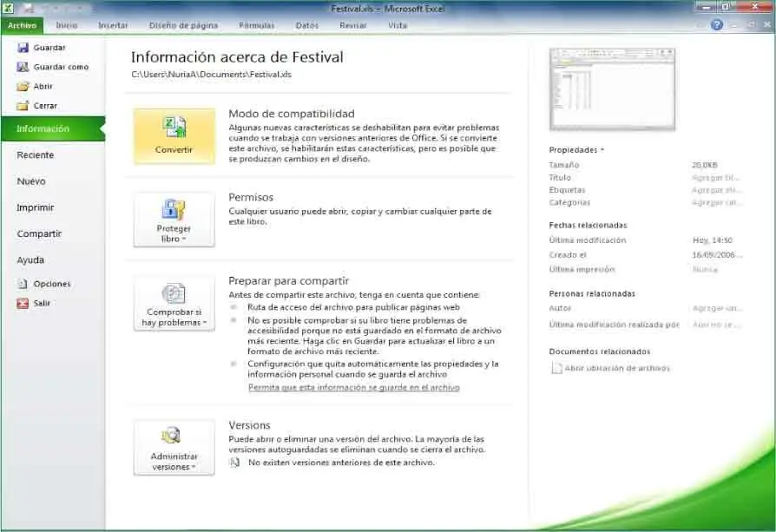
Task: Click Abrir ubicación de archivos link
Action: (x=617, y=368)
